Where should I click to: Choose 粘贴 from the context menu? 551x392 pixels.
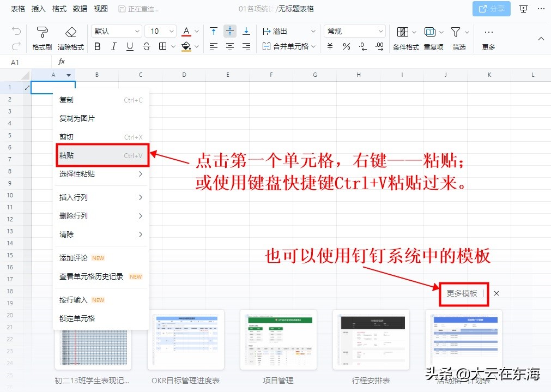point(101,155)
